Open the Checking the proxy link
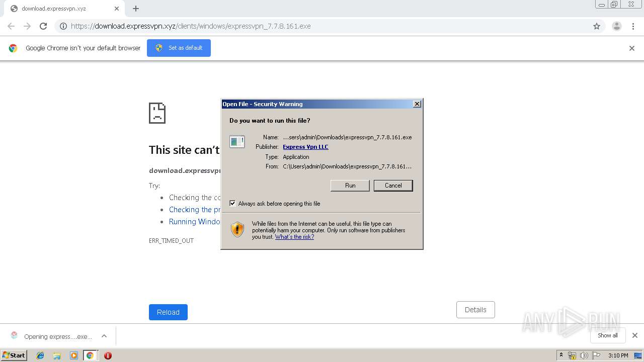Viewport: 644px width, 362px height. tap(195, 210)
